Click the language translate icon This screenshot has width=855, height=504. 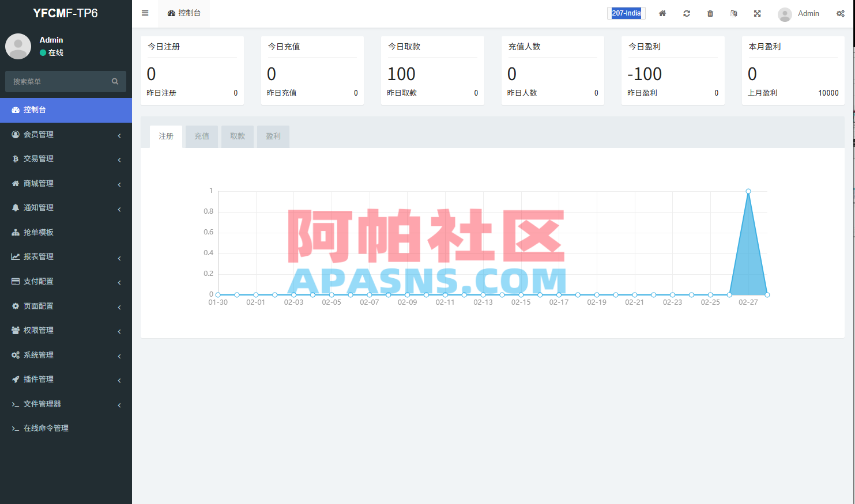pos(734,13)
